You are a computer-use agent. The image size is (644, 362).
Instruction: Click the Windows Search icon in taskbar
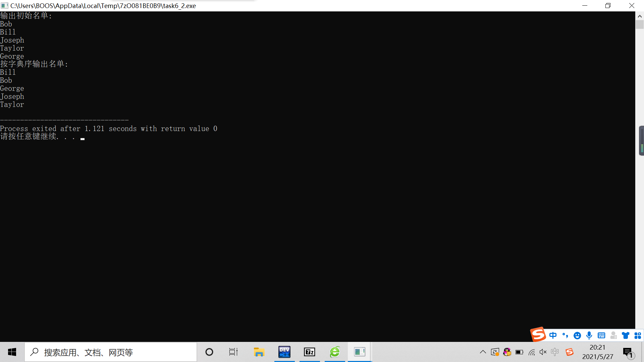click(x=35, y=352)
